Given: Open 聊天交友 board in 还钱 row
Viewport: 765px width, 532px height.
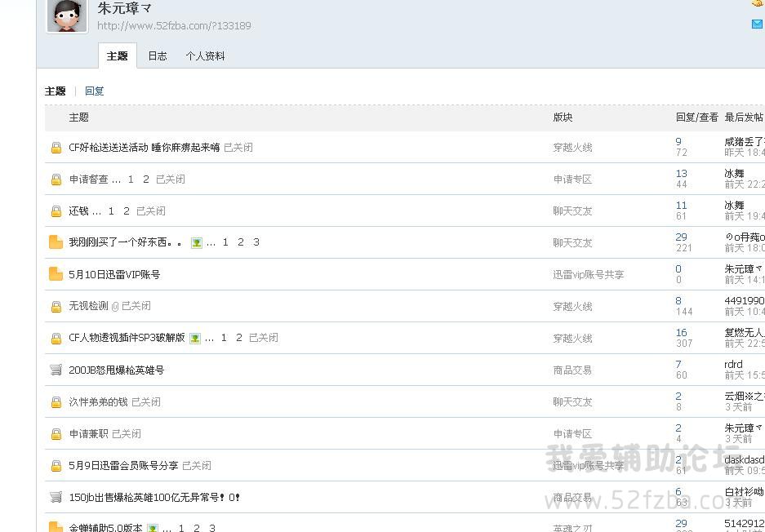Looking at the screenshot, I should 572,211.
